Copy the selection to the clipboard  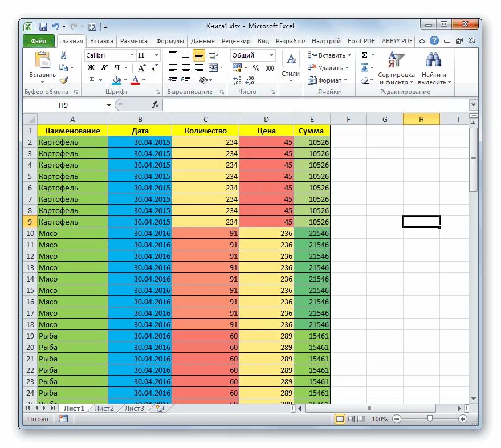[x=64, y=68]
